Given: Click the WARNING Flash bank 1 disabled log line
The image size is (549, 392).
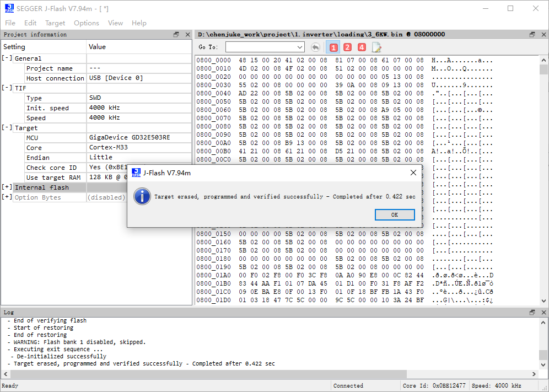Looking at the screenshot, I should [77, 342].
